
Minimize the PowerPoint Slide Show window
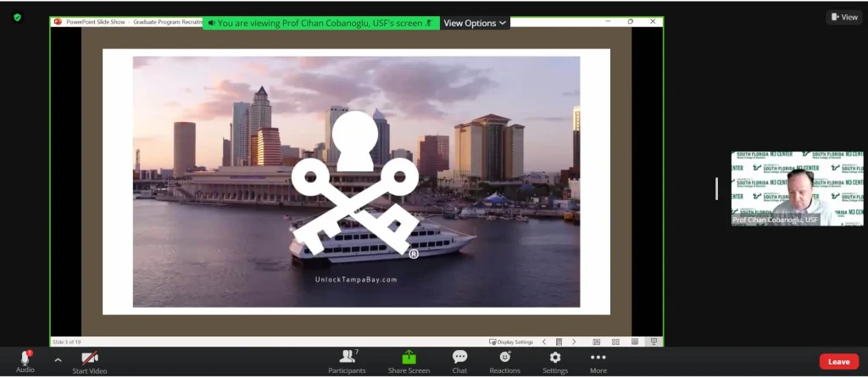tap(608, 21)
